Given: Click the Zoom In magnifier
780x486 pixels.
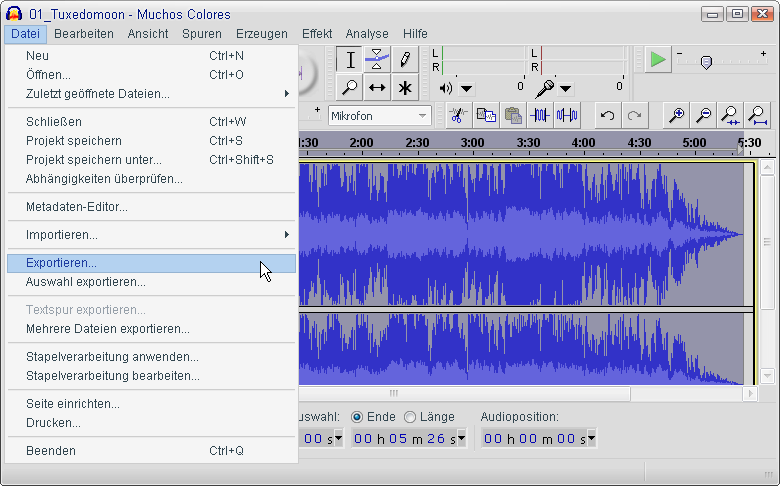Looking at the screenshot, I should pyautogui.click(x=676, y=116).
